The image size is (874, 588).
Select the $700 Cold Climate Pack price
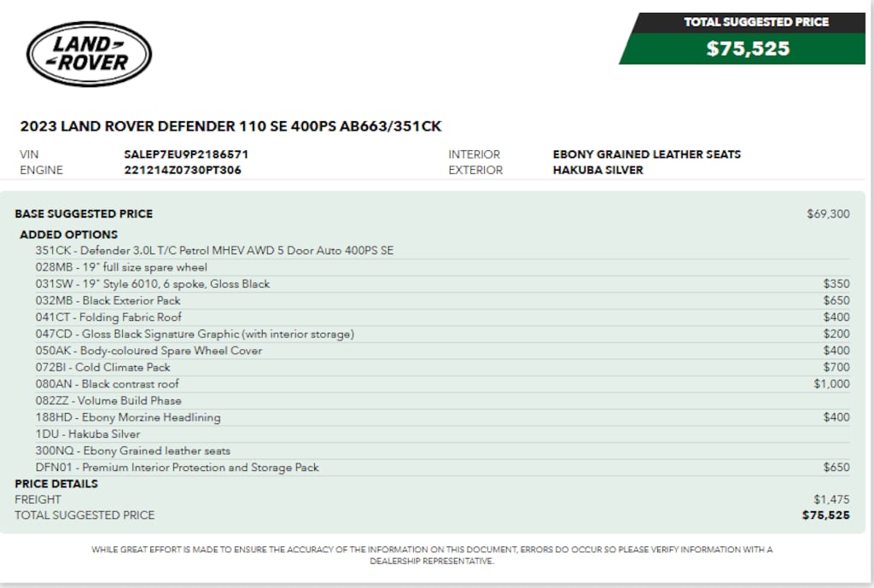[836, 368]
